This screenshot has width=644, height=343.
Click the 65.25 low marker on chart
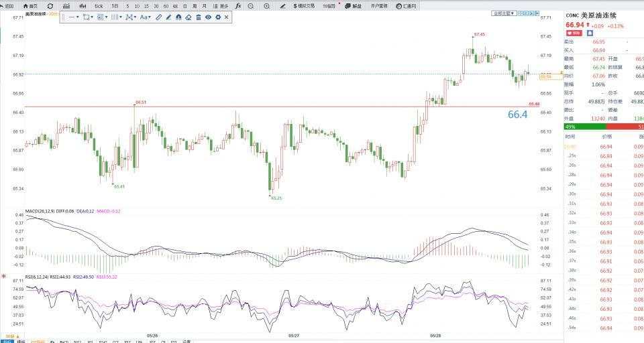[276, 198]
